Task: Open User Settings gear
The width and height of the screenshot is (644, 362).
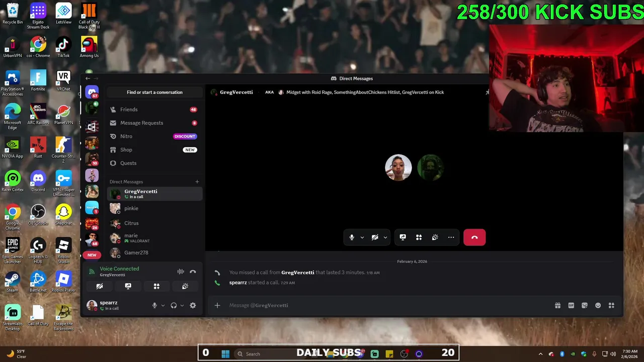Action: click(x=193, y=305)
